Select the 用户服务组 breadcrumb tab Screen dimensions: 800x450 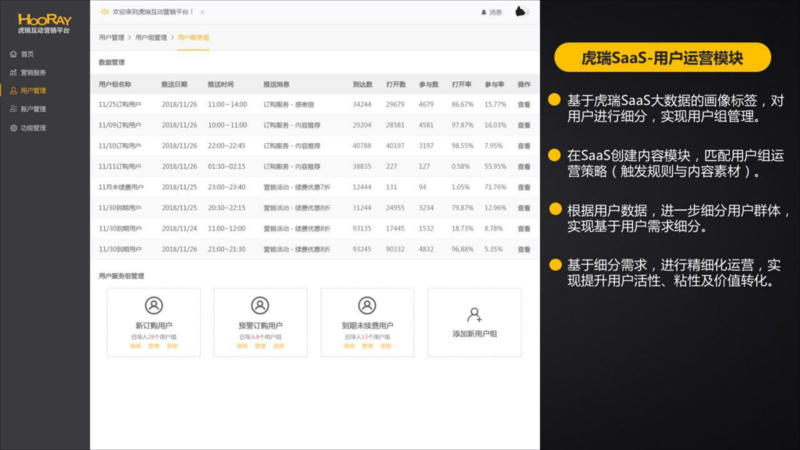194,37
